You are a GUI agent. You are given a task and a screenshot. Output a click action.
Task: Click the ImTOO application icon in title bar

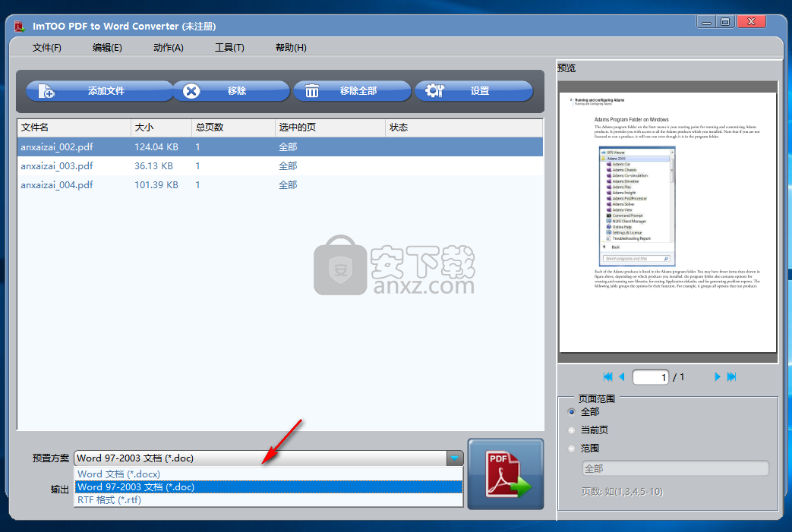pos(20,27)
